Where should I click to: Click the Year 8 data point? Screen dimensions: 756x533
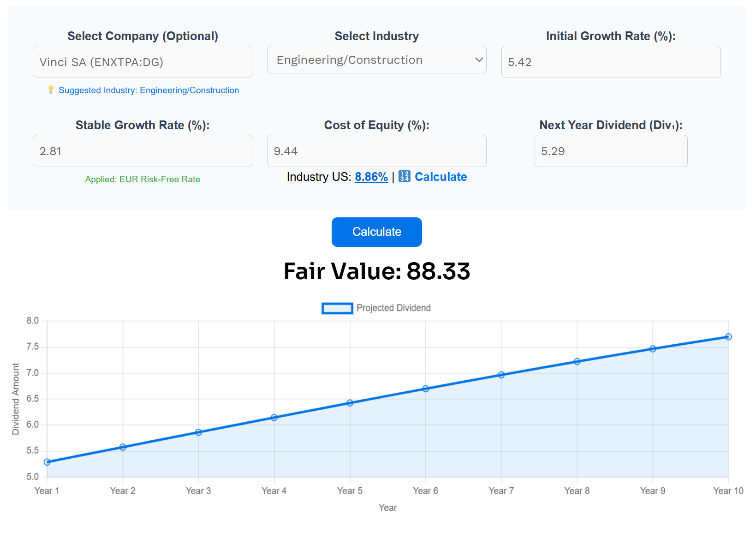click(577, 362)
